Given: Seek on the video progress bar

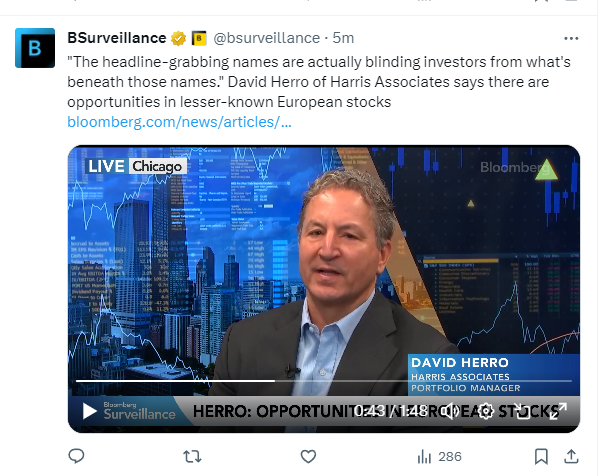Looking at the screenshot, I should (x=324, y=381).
